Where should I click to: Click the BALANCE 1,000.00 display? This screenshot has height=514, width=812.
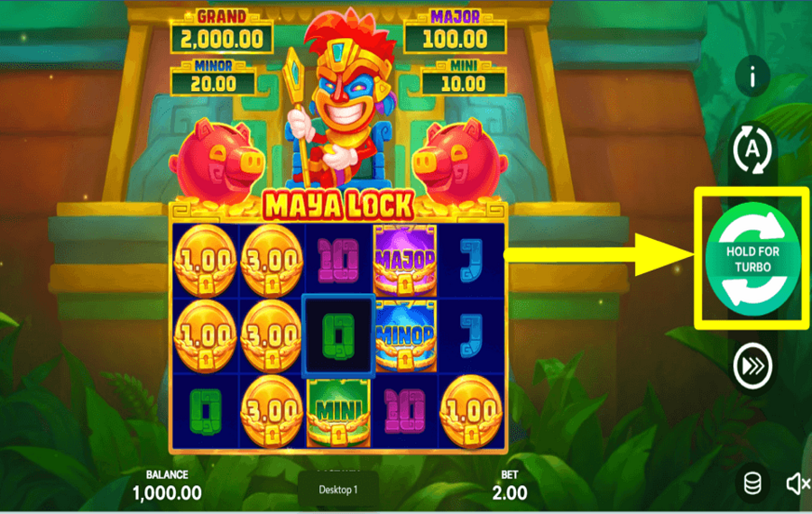[x=167, y=485]
